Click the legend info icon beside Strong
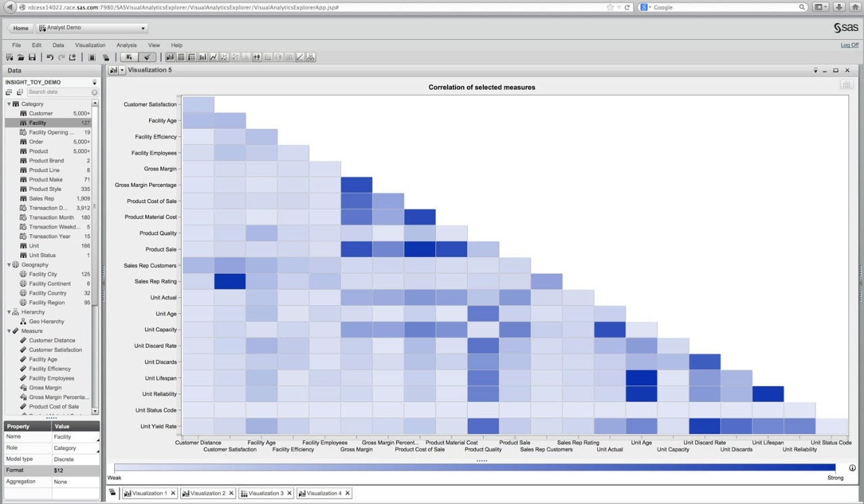The image size is (864, 504). (853, 468)
